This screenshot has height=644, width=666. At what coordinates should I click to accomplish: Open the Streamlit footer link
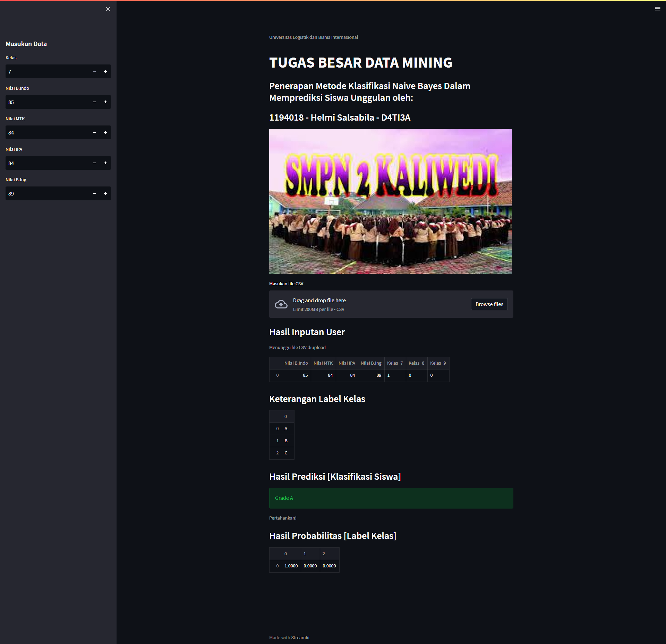(300, 637)
